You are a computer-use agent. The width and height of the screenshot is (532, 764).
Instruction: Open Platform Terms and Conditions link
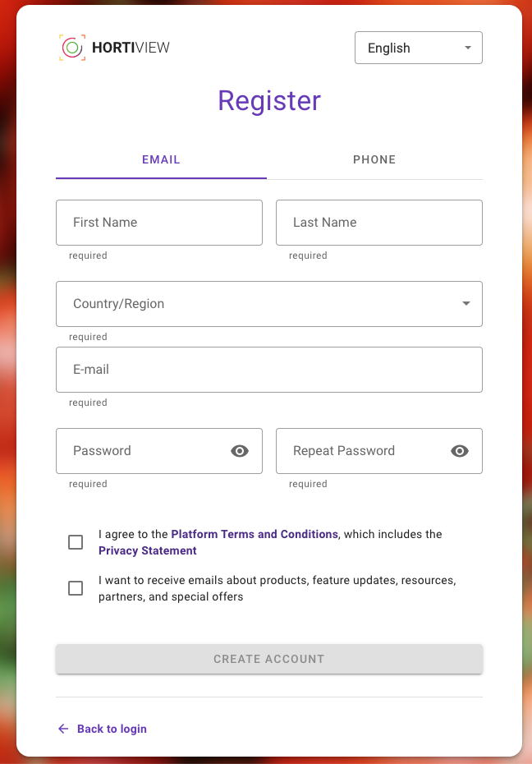255,534
